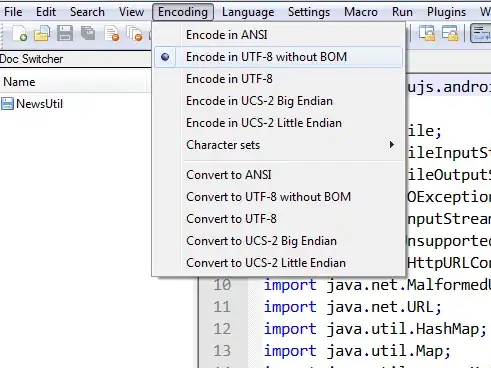Screen dimensions: 491x368
Task: Open the Settings menu
Action: pyautogui.click(x=309, y=12)
